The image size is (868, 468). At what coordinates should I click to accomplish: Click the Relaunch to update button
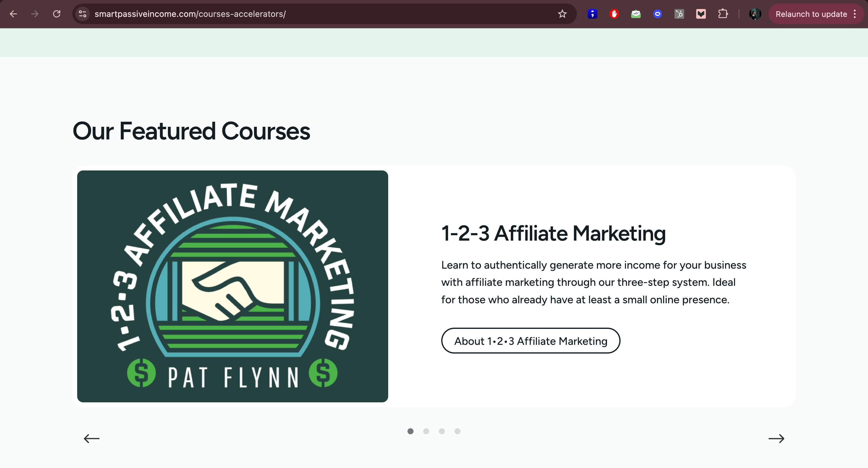(811, 14)
